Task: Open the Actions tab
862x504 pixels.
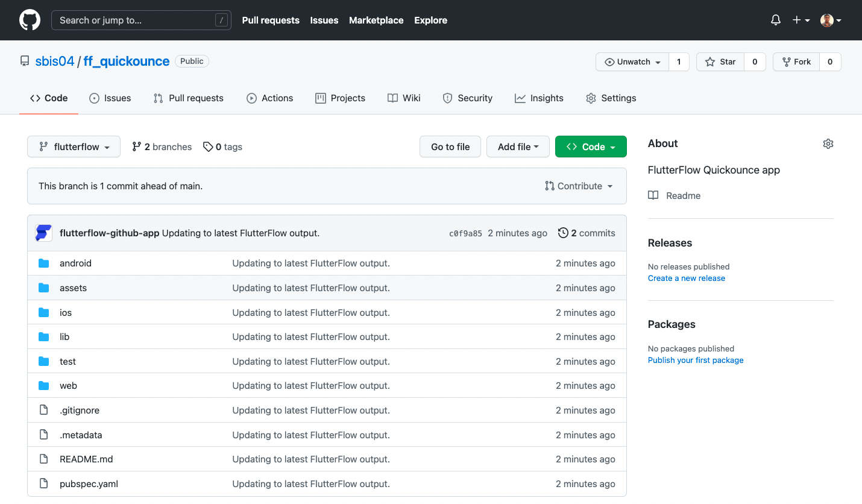Action: [x=269, y=98]
